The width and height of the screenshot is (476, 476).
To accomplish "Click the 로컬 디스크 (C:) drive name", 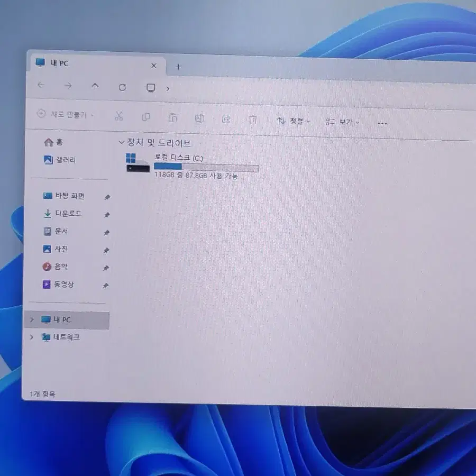I will coord(179,158).
